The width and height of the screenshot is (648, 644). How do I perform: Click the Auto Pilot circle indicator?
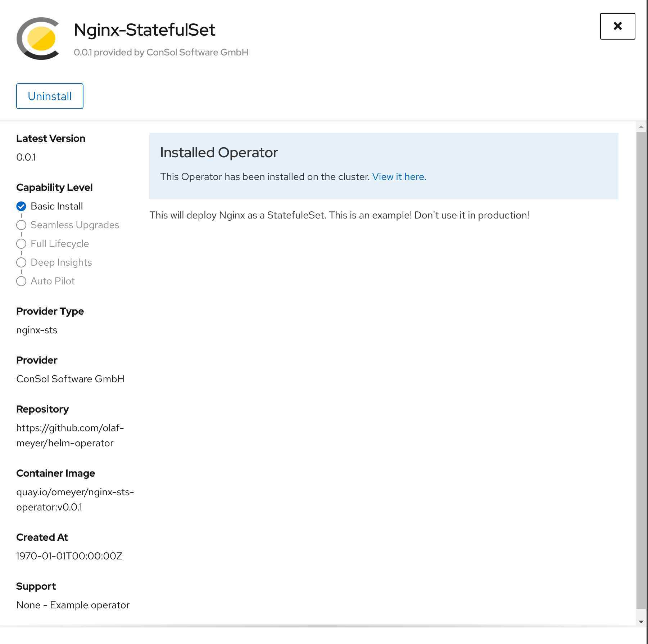click(21, 281)
